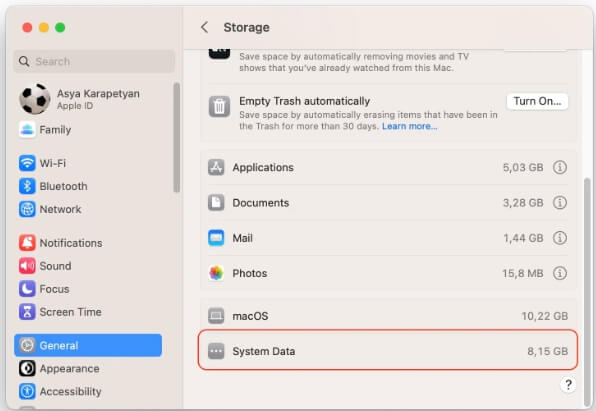This screenshot has width=596, height=411.
Task: Click the Accessibility icon in sidebar
Action: (x=27, y=391)
